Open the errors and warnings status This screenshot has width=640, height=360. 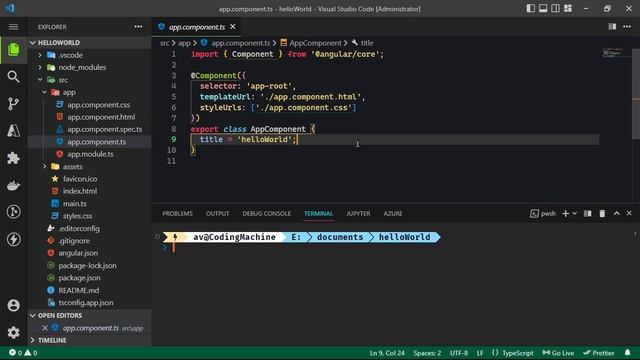[x=23, y=353]
